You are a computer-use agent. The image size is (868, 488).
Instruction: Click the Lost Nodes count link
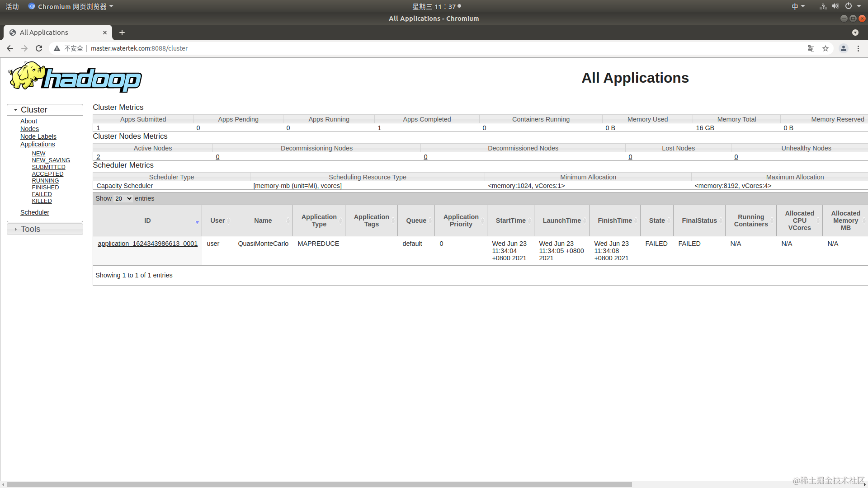(630, 157)
